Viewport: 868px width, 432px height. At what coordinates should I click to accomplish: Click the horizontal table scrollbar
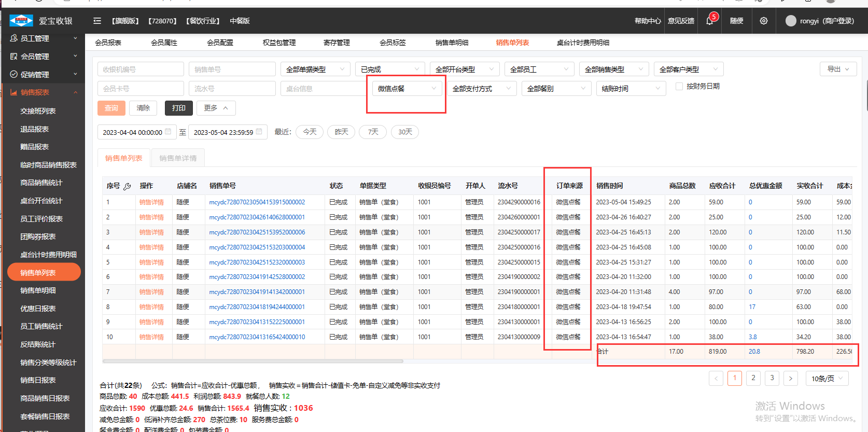pyautogui.click(x=253, y=361)
